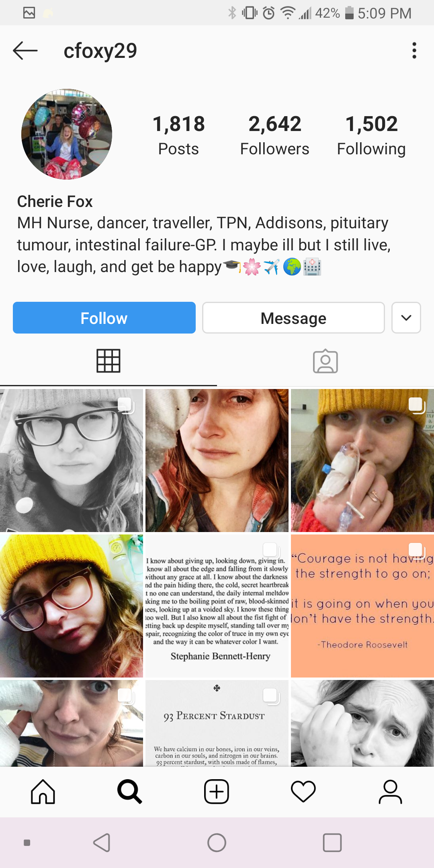The height and width of the screenshot is (868, 434).
Task: Follow Cherie Fox
Action: point(104,317)
